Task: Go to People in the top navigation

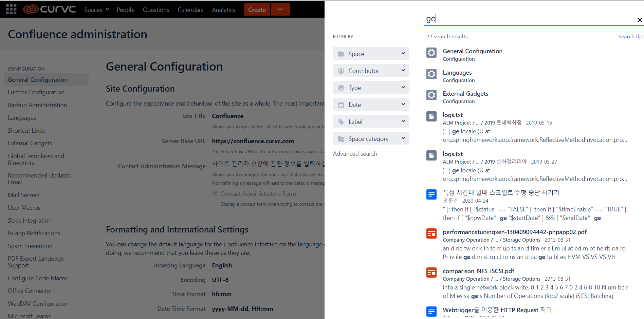Action: click(x=126, y=10)
